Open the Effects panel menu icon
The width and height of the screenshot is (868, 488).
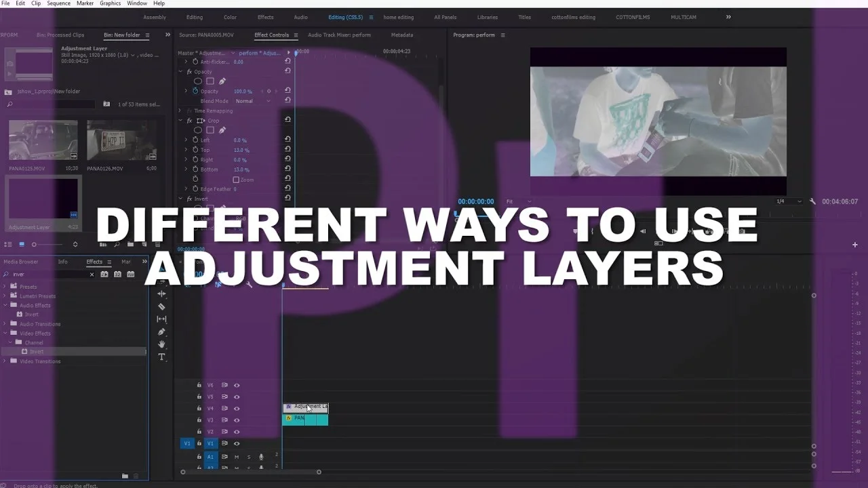pyautogui.click(x=108, y=262)
